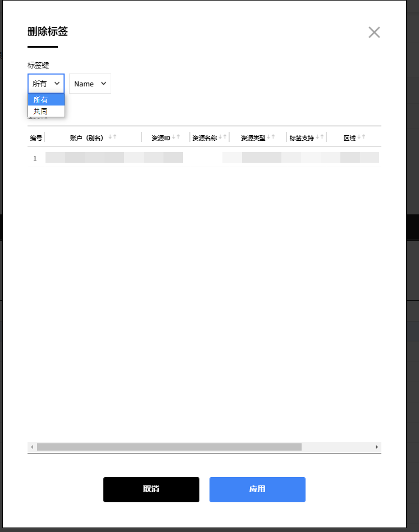This screenshot has width=419, height=532.
Task: Click the 编号 column header
Action: [x=36, y=137]
